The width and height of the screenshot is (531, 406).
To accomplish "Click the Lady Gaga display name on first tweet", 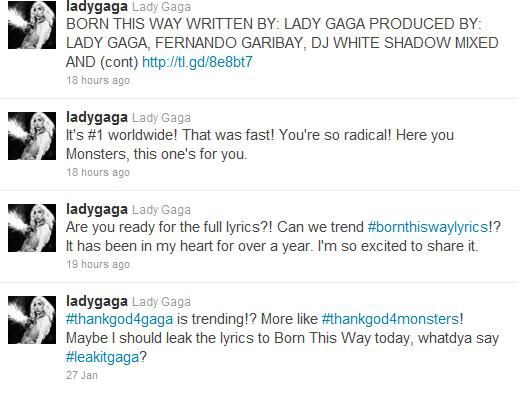I will [x=161, y=7].
